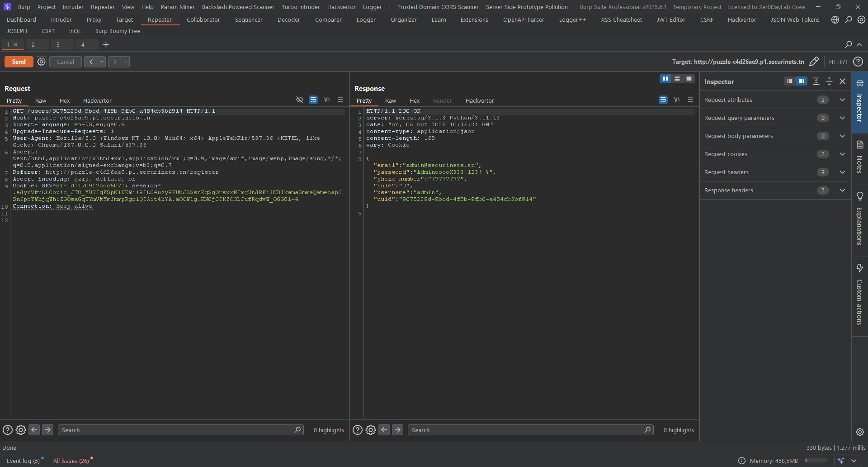Open the JWT Editor tab
The height and width of the screenshot is (467, 868).
click(671, 20)
